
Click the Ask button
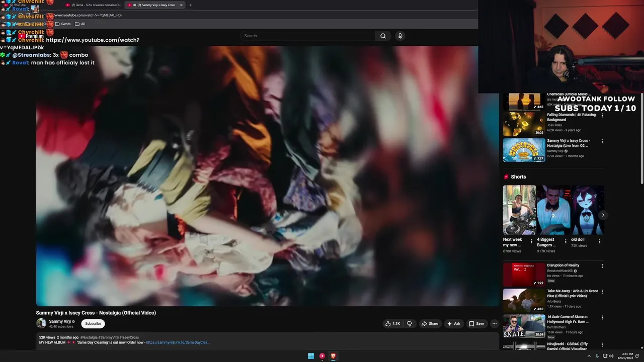pos(454,324)
